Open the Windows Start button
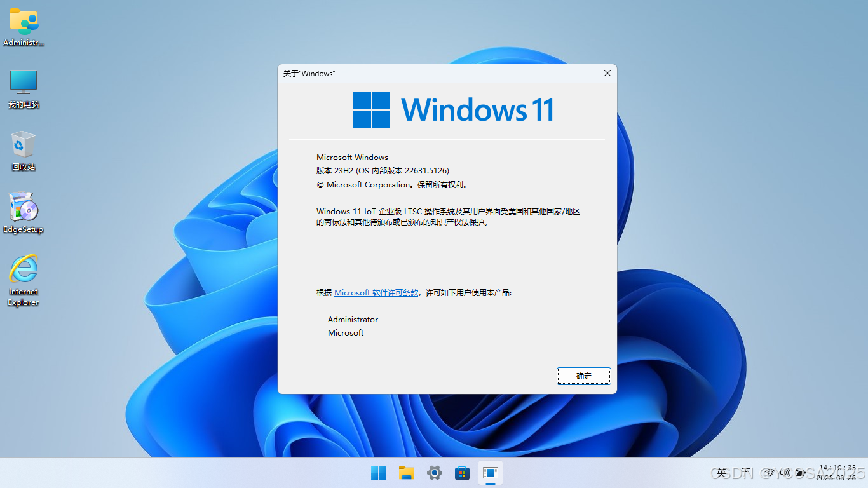Image resolution: width=868 pixels, height=488 pixels. (x=378, y=473)
